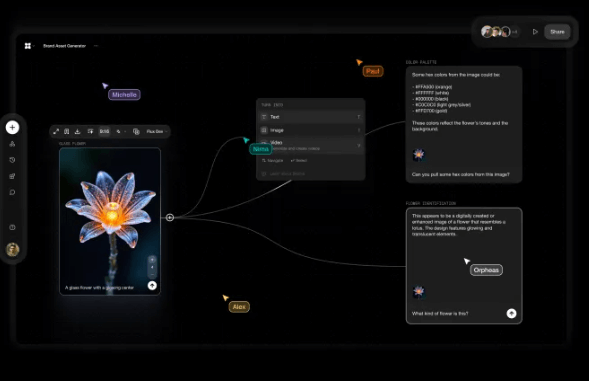Image resolution: width=589 pixels, height=381 pixels.
Task: Click the output connector circle beside image
Action: [170, 218]
